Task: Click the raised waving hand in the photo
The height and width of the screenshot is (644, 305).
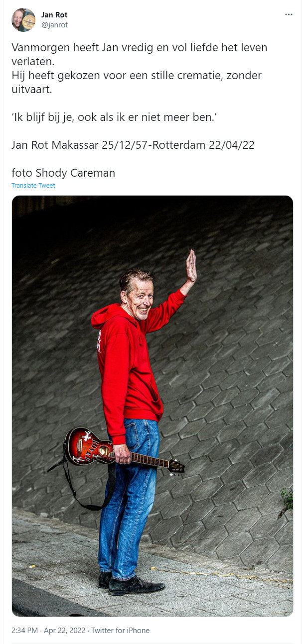Action: 191,267
